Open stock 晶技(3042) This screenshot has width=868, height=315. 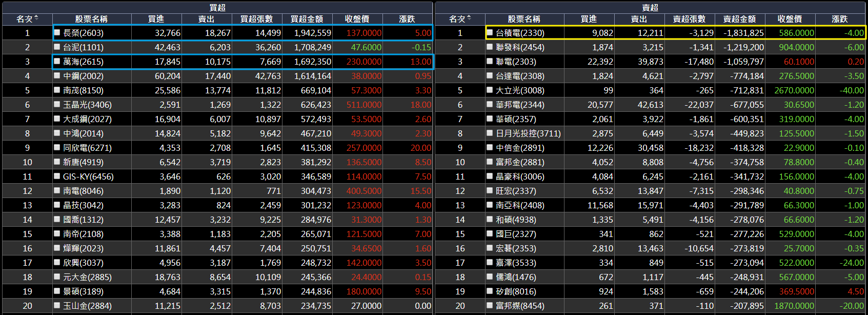pos(83,205)
